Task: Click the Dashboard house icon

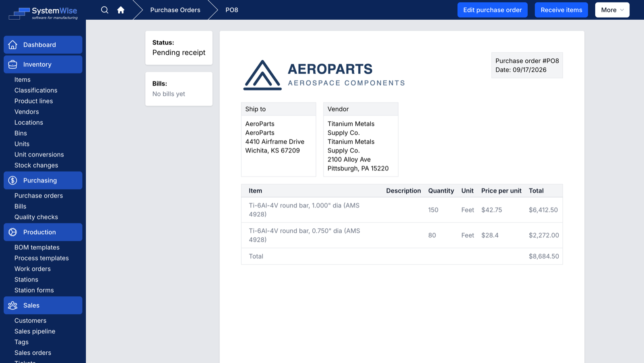Action: (13, 45)
